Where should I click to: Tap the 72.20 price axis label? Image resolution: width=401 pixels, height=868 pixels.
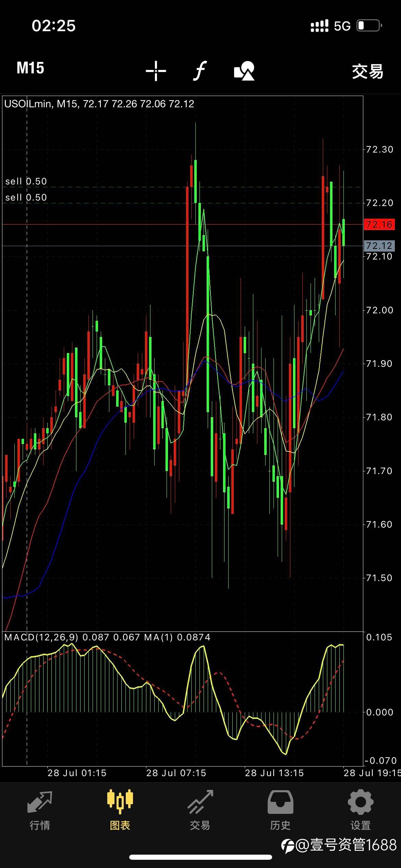[x=380, y=203]
